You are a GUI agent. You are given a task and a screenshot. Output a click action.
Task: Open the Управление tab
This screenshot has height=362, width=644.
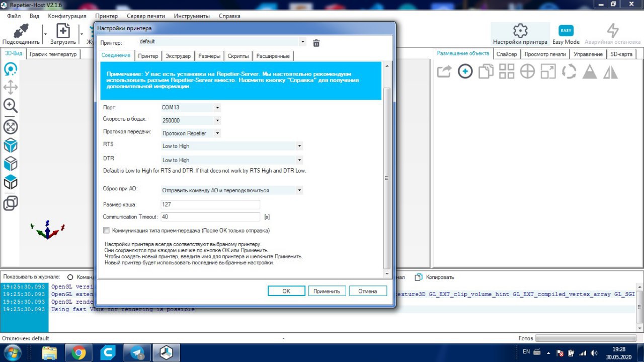pos(588,54)
